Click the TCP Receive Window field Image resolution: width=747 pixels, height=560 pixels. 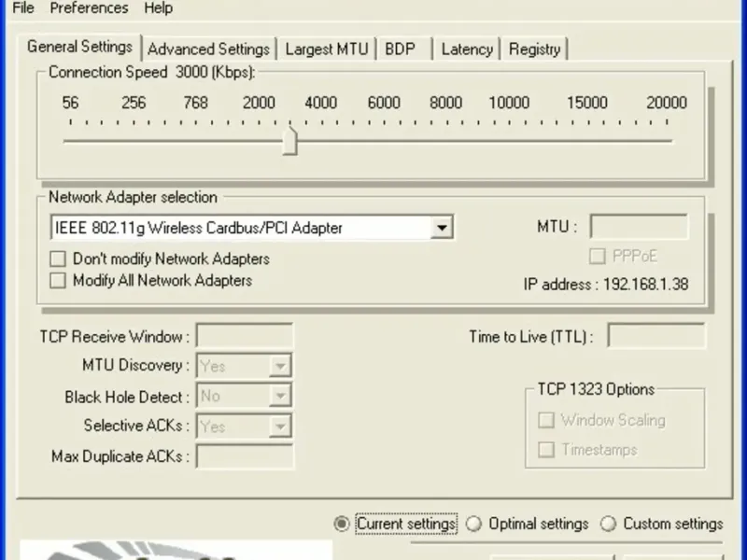click(x=245, y=336)
